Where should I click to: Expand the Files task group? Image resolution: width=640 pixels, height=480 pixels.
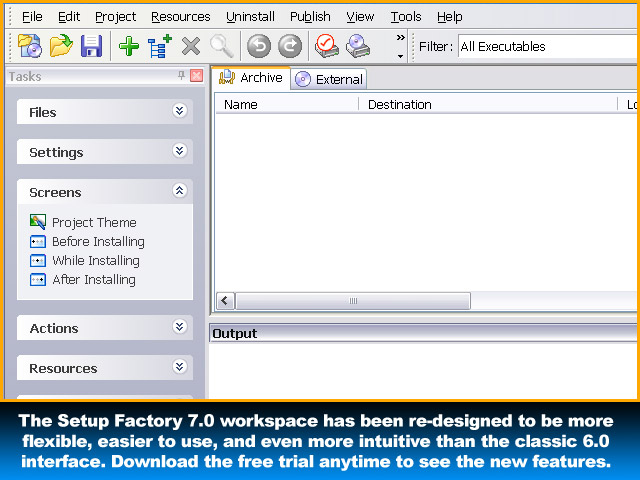(180, 111)
